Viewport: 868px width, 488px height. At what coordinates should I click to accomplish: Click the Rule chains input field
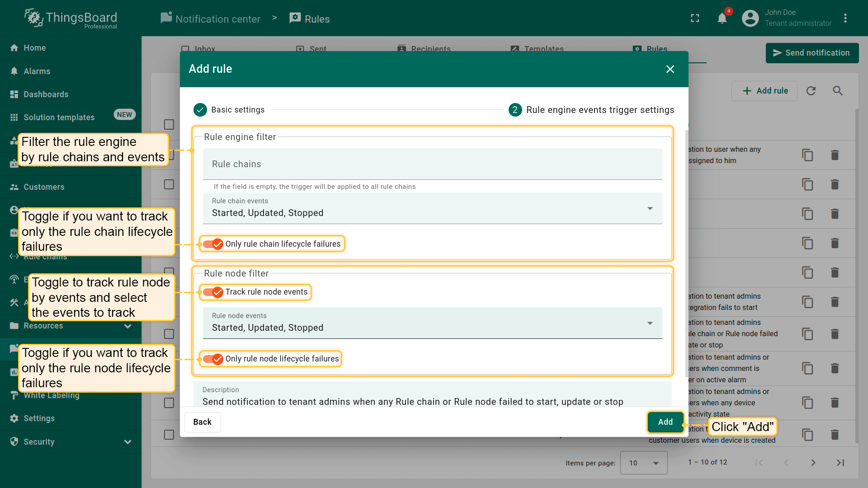pos(432,164)
